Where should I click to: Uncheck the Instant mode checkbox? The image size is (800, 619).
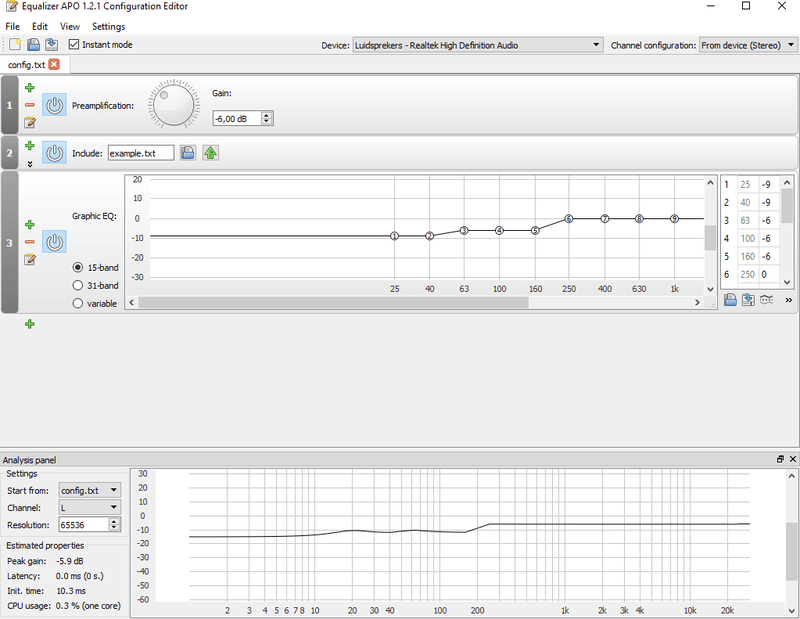pos(75,45)
